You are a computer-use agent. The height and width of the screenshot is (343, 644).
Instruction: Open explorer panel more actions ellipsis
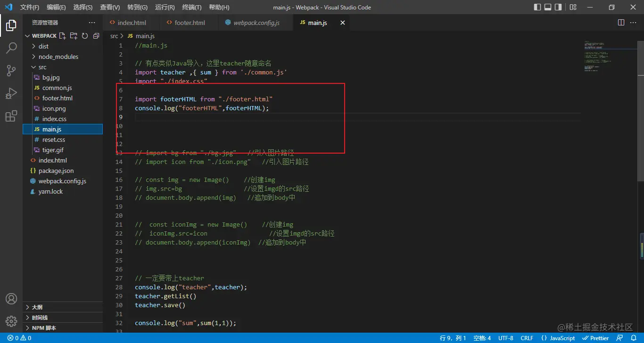tap(91, 23)
